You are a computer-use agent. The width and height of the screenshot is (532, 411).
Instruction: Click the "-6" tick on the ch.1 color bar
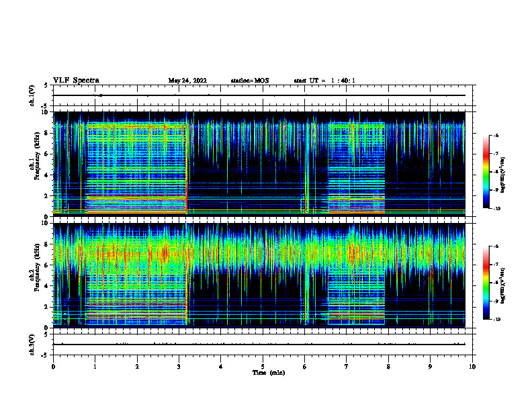(496, 135)
